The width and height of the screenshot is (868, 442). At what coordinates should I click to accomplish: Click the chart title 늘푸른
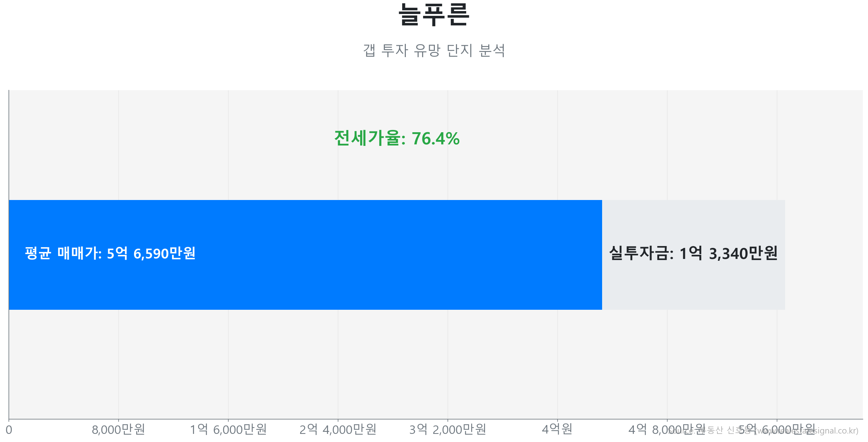coord(434,15)
